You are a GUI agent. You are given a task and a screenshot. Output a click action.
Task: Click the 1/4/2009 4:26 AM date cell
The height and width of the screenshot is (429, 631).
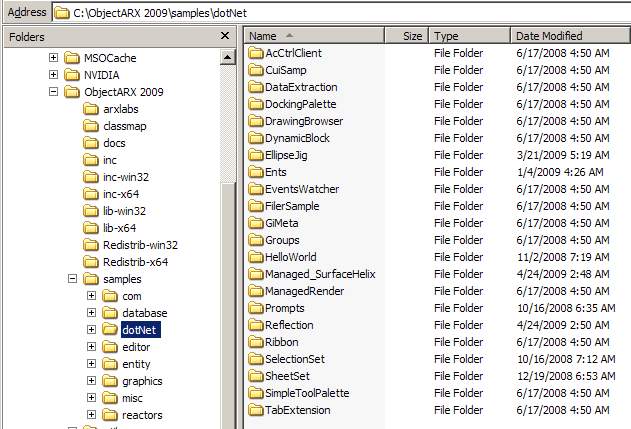point(560,172)
